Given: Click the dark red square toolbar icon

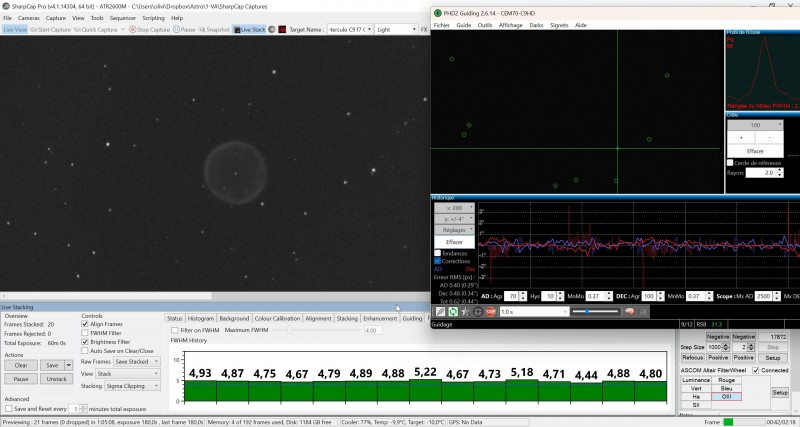Looking at the screenshot, I should (x=282, y=30).
